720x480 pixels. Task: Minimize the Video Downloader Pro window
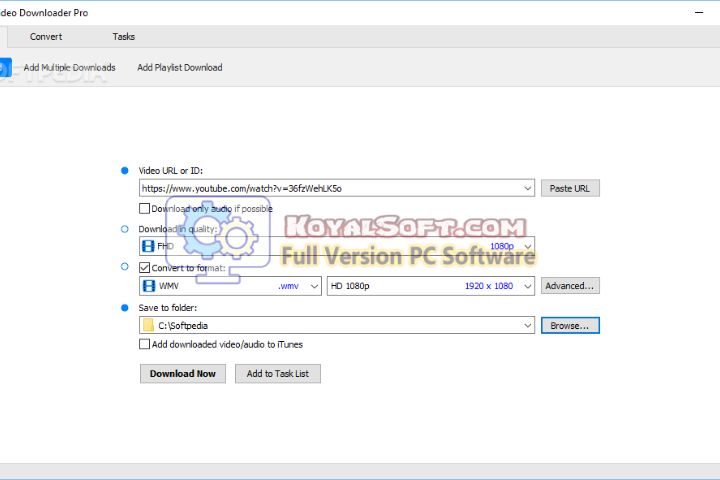699,12
